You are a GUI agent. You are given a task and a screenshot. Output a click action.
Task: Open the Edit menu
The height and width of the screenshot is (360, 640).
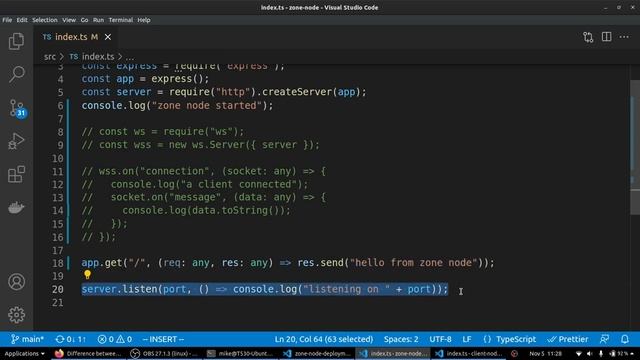[22, 20]
